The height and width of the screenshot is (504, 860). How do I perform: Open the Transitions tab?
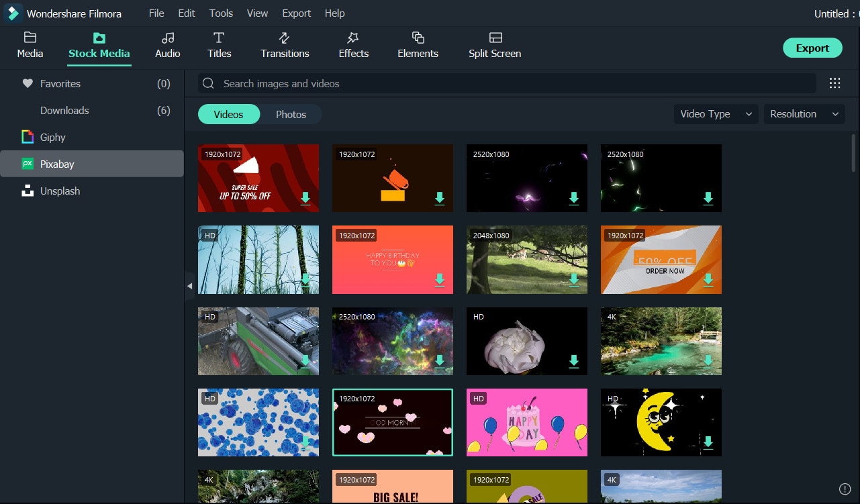tap(285, 46)
